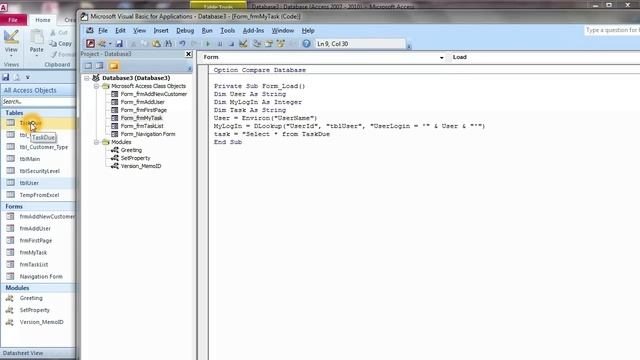
Task: Open the Run menu
Action: pyautogui.click(x=207, y=31)
